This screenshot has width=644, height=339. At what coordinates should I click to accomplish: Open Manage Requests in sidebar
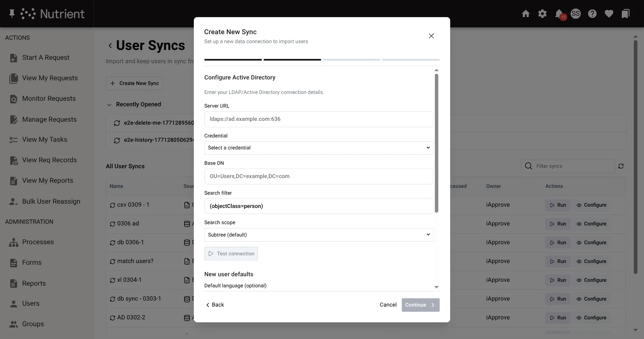[x=49, y=120]
